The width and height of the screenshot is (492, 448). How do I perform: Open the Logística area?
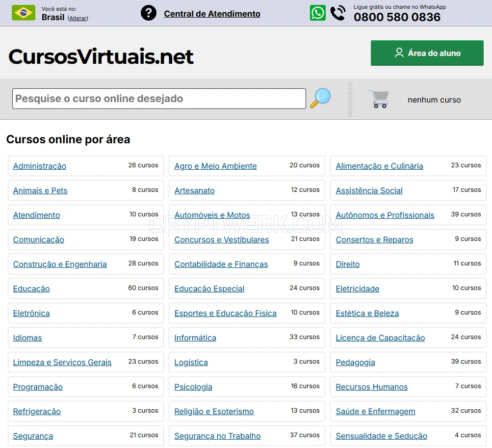[191, 362]
